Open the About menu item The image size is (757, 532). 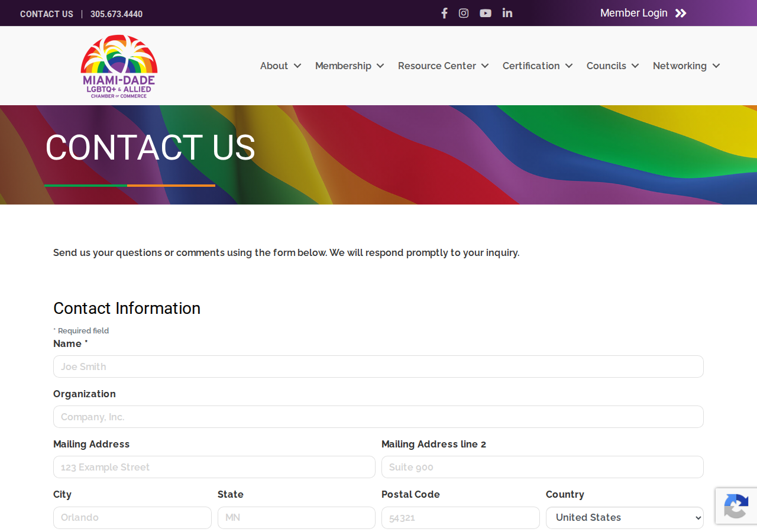tap(274, 66)
